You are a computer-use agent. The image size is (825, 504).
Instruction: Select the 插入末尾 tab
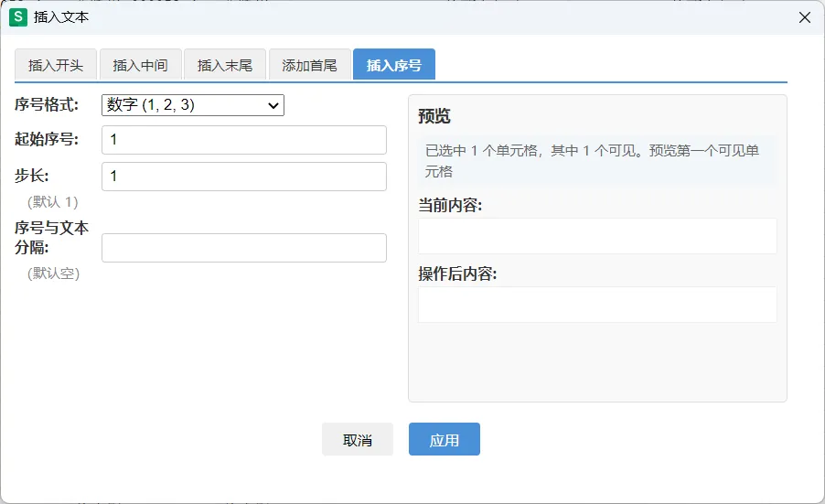click(x=225, y=65)
